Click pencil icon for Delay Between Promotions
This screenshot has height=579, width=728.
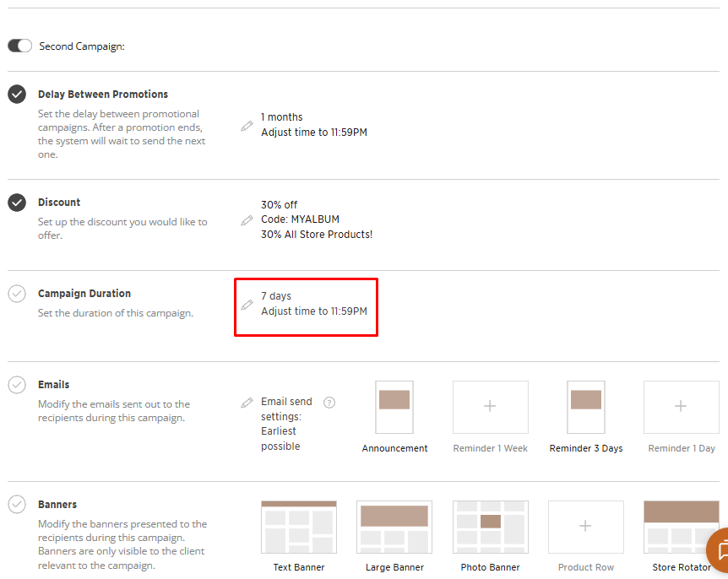(247, 125)
